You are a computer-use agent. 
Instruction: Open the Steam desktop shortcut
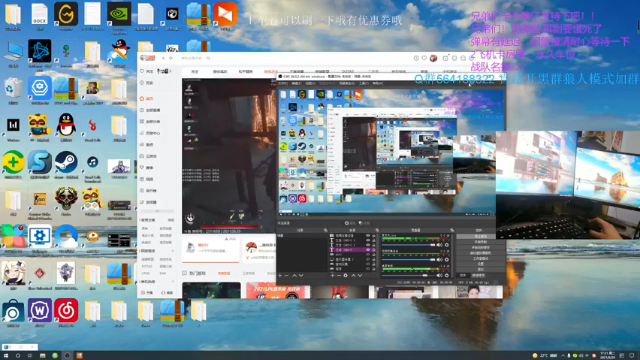66,162
